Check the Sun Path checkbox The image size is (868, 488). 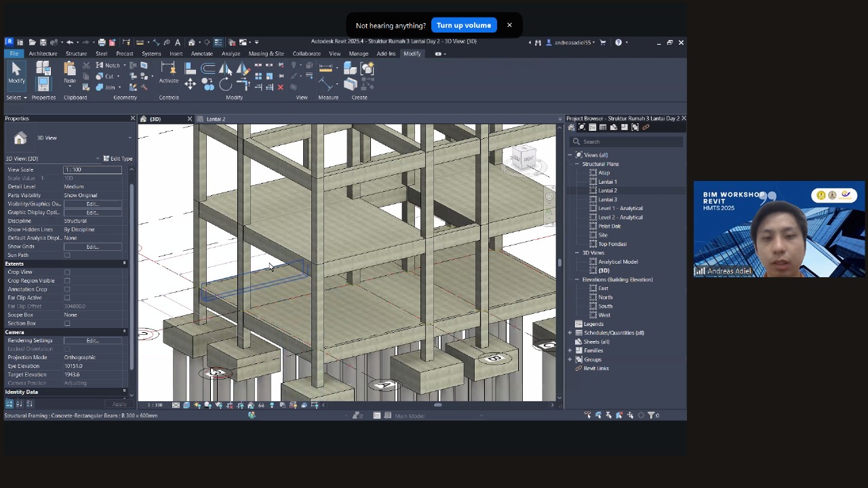pos(67,256)
